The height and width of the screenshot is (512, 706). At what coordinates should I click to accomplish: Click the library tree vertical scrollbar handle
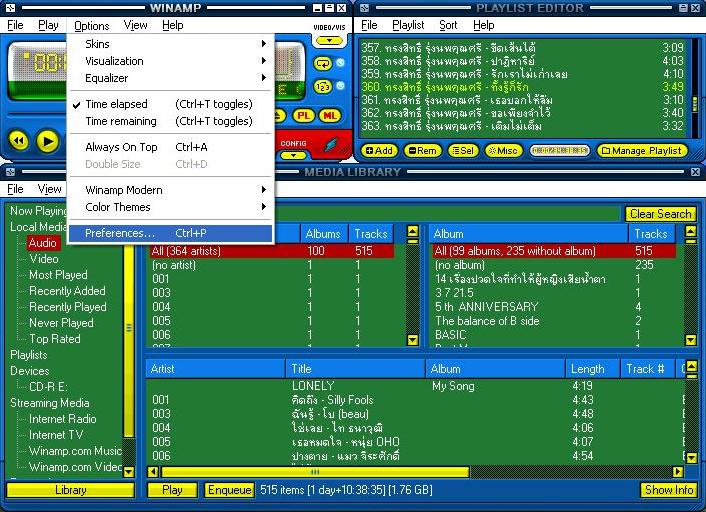(x=129, y=328)
